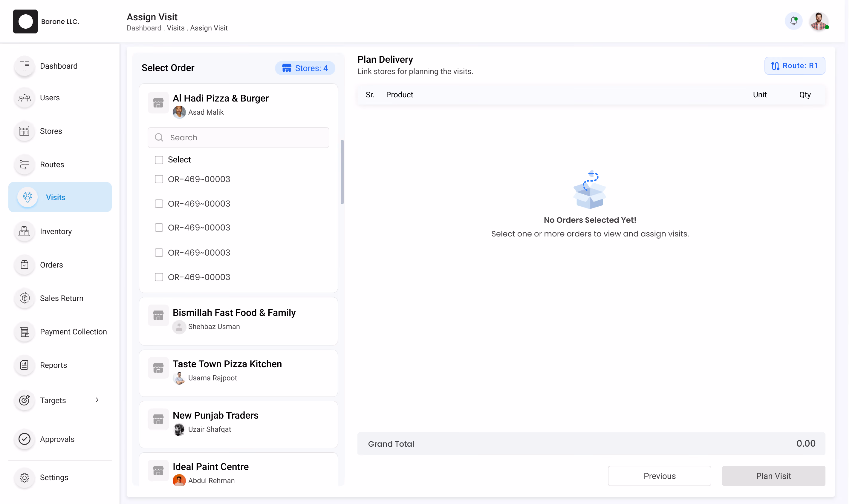Click the Plan Visit button
Image resolution: width=864 pixels, height=504 pixels.
pyautogui.click(x=773, y=476)
